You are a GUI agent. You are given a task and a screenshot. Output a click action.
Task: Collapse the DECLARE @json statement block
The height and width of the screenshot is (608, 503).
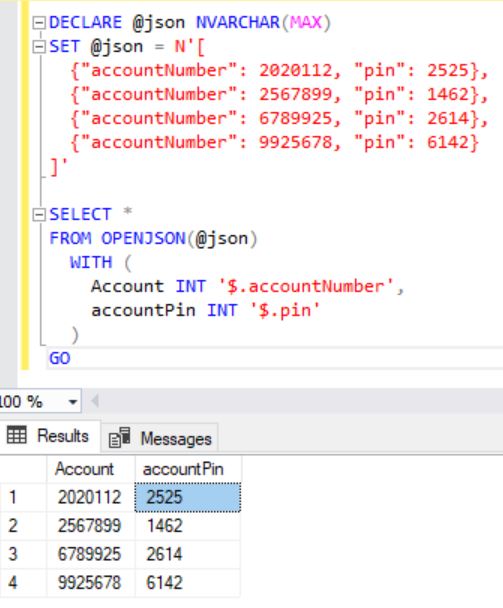click(39, 23)
